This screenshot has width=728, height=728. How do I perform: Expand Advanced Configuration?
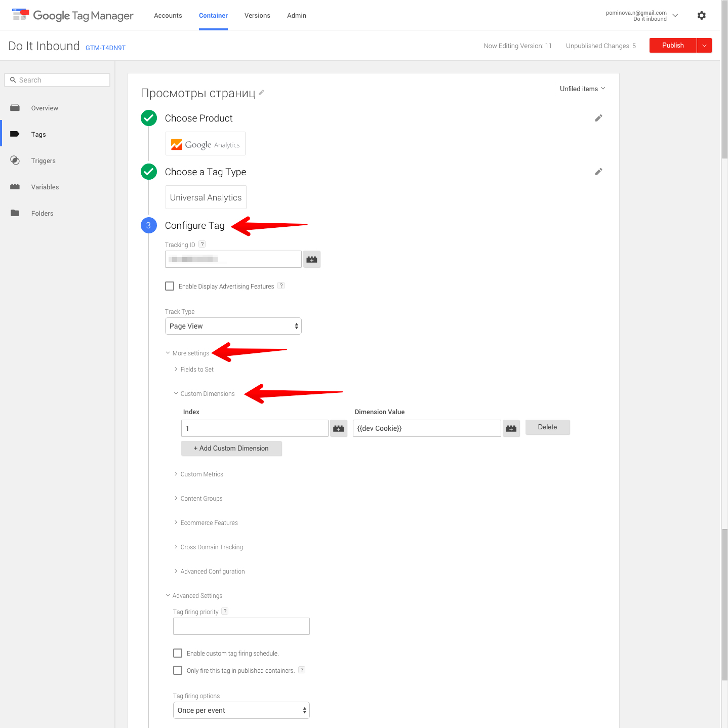pyautogui.click(x=210, y=572)
